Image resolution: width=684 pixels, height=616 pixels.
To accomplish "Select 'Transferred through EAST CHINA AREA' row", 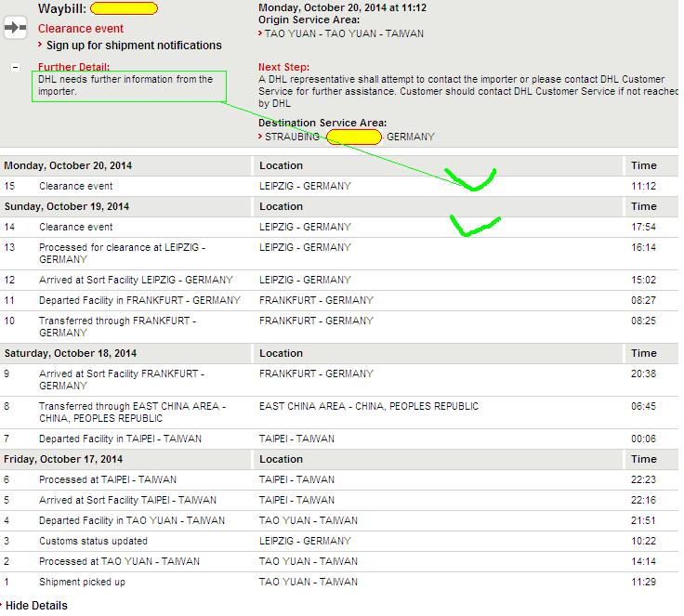I will 339,413.
